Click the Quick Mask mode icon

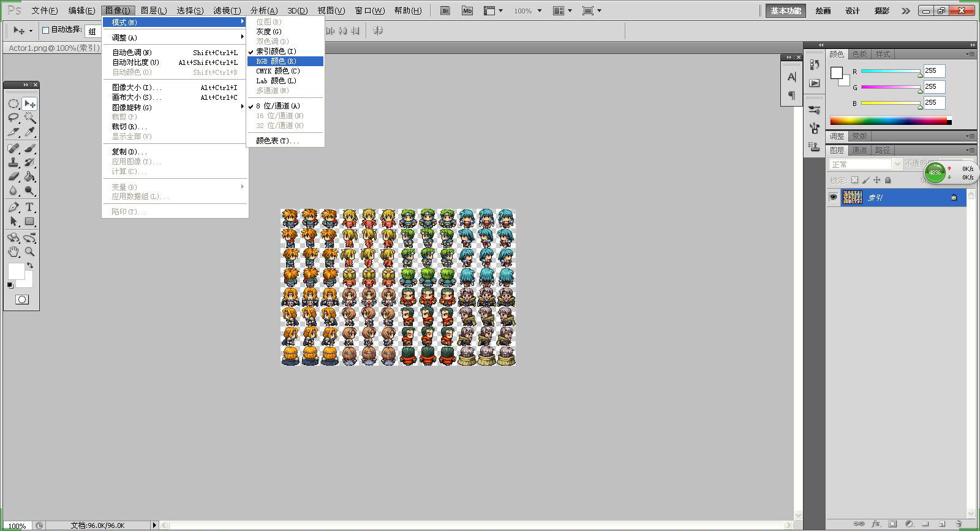(x=21, y=299)
